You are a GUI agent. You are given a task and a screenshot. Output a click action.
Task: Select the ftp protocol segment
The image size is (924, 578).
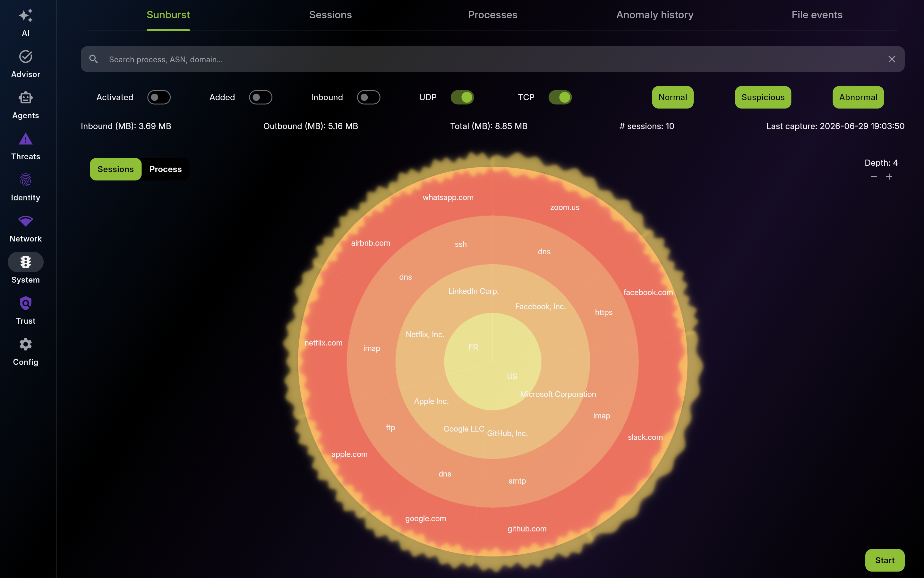[390, 428]
